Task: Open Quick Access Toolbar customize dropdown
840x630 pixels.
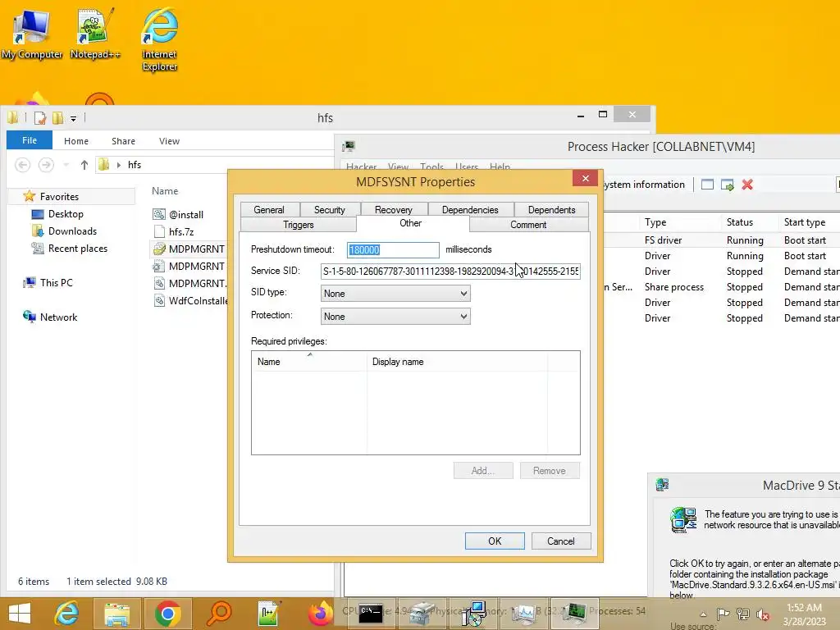Action: 73,118
